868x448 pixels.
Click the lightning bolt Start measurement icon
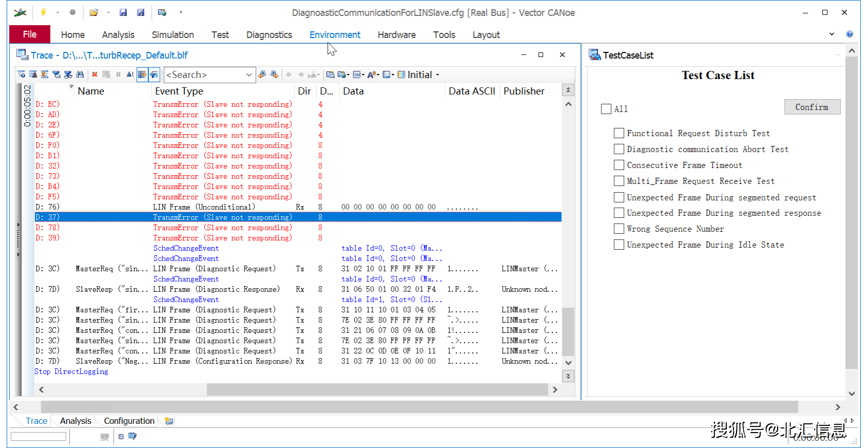44,12
